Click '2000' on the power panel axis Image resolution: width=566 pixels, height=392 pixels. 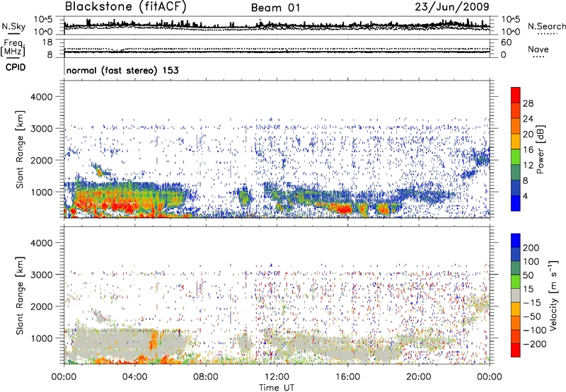point(42,160)
